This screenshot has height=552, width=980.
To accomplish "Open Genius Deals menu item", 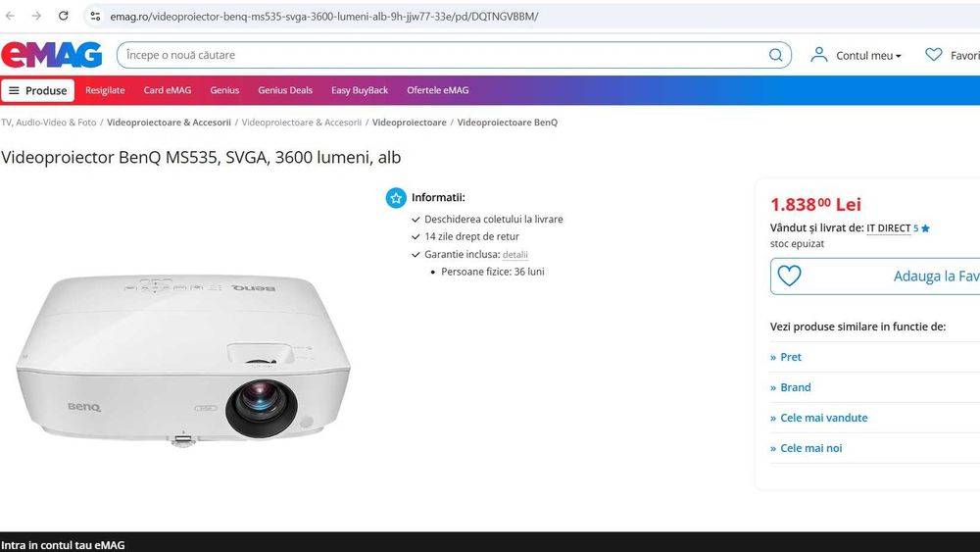I will pos(285,90).
